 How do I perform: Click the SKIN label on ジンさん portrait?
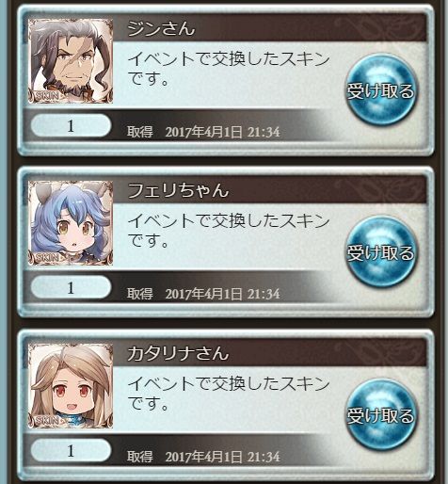pos(47,96)
